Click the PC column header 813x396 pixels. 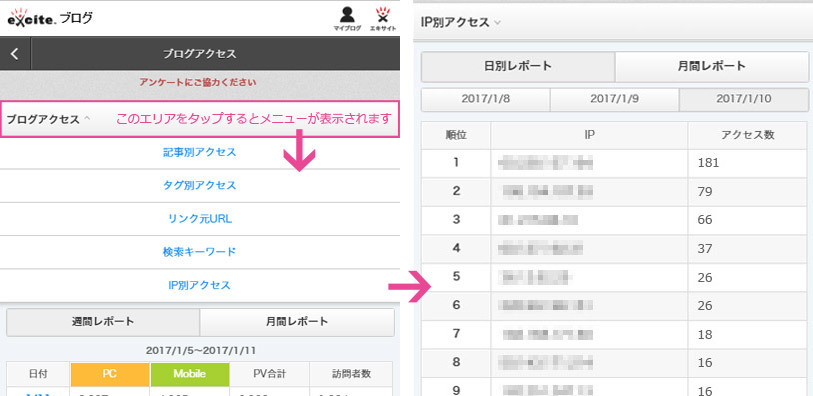pyautogui.click(x=109, y=374)
